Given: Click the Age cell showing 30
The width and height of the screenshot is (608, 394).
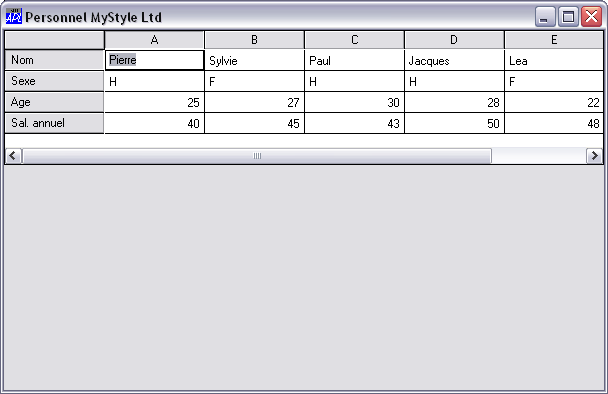Looking at the screenshot, I should click(x=354, y=102).
